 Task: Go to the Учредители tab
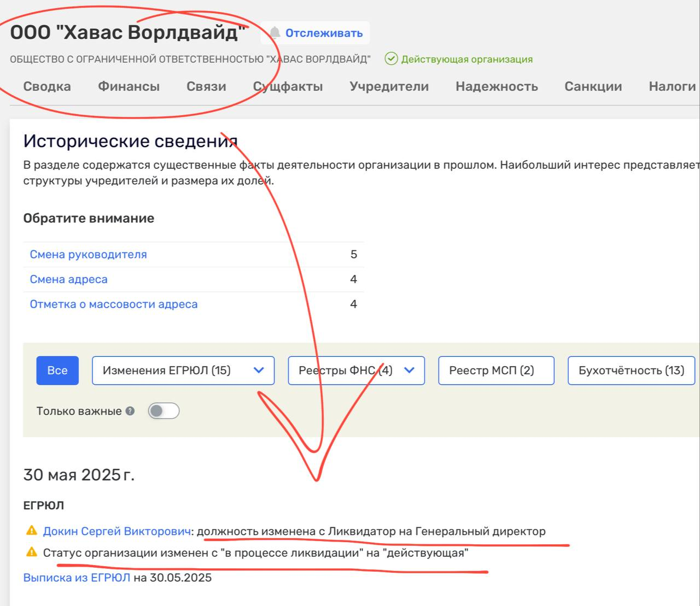389,86
